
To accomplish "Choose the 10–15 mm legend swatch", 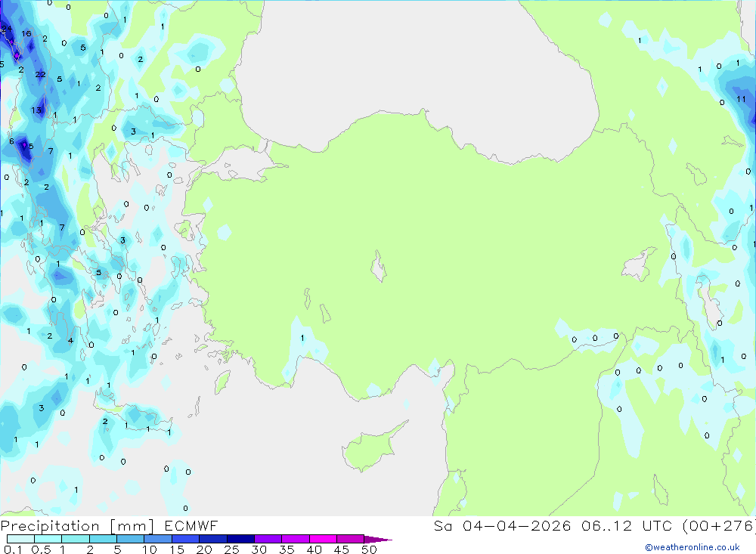I will pos(158,539).
